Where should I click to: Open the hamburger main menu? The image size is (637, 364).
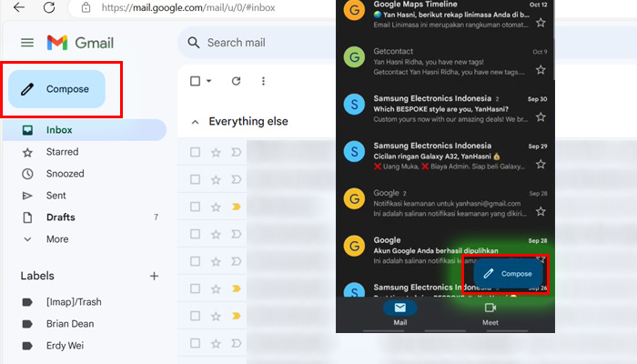tap(27, 43)
